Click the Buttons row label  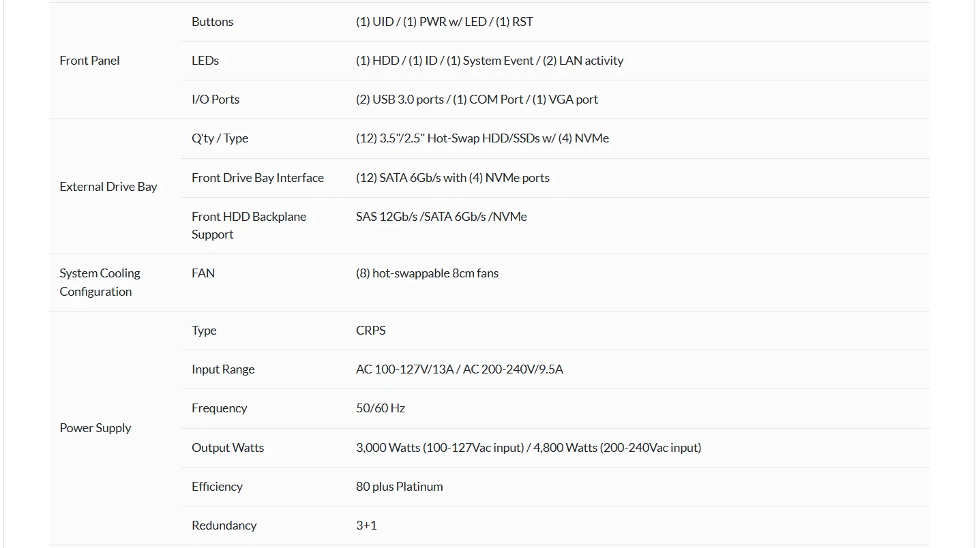212,22
